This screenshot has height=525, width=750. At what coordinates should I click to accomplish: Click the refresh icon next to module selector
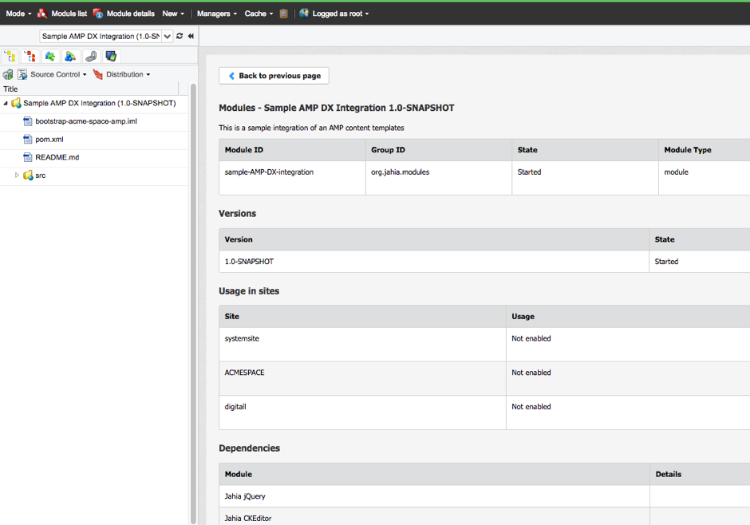coord(179,36)
